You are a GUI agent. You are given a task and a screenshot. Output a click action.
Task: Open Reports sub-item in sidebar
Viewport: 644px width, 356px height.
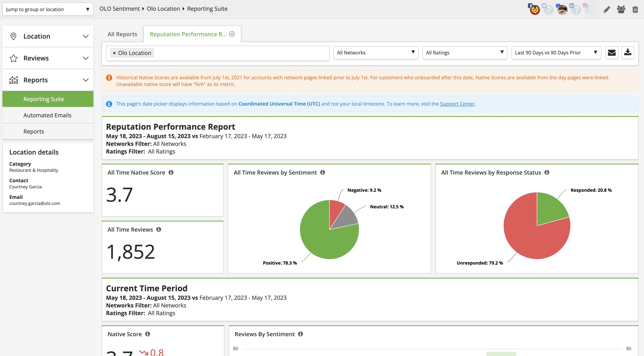click(48, 131)
